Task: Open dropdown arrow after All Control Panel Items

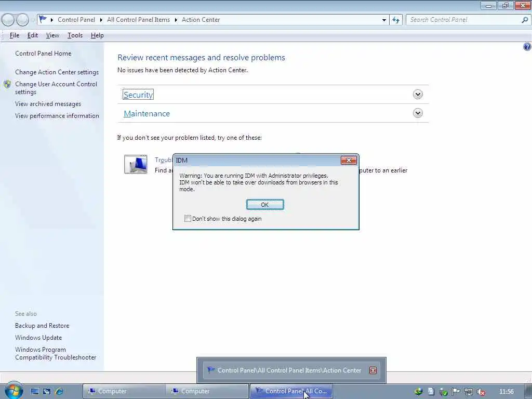Action: tap(176, 20)
